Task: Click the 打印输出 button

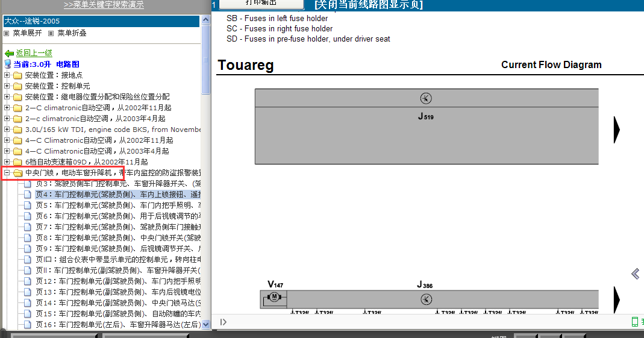Action: click(261, 4)
